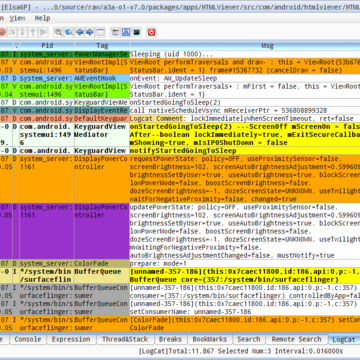This screenshot has width=360, height=360.
Task: Select the orange 'requestPowerState: policy=OFF' message
Action: tap(245, 179)
